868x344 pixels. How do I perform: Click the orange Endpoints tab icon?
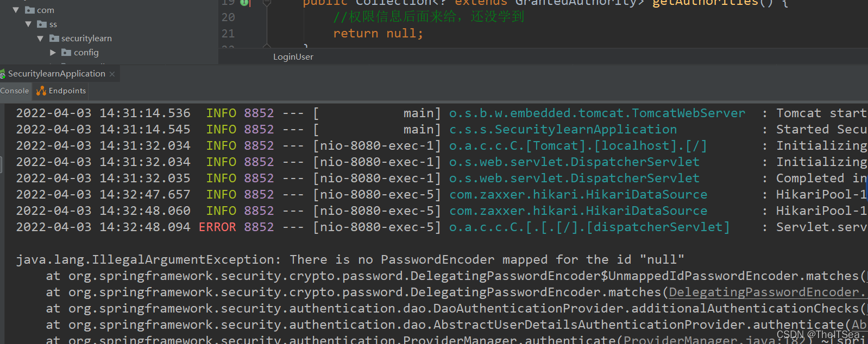[41, 91]
